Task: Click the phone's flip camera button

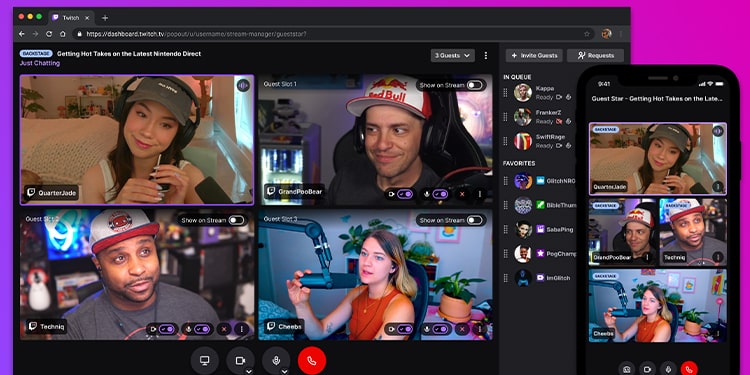Action: (627, 369)
